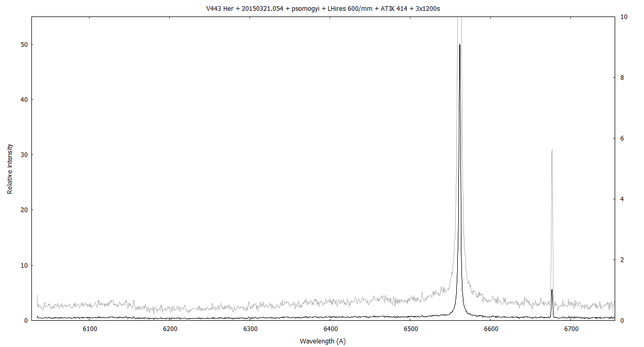Click the Relative intensity axis label
Image resolution: width=644 pixels, height=347 pixels.
10,169
